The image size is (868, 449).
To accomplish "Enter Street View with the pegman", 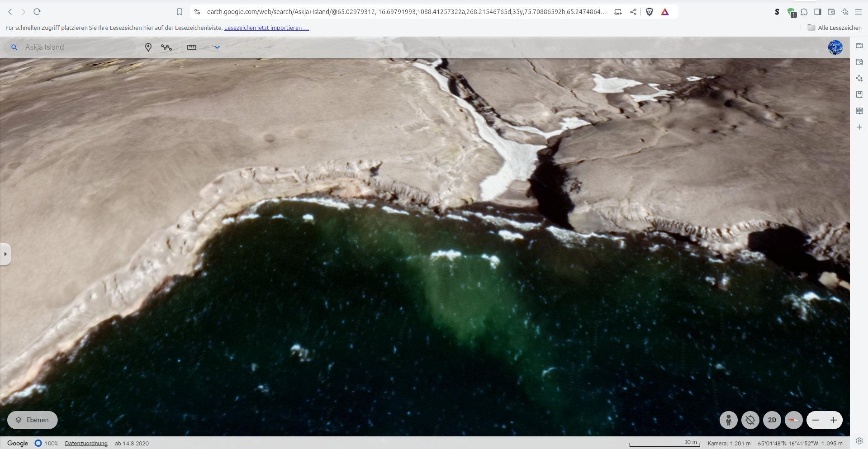I will pyautogui.click(x=729, y=420).
